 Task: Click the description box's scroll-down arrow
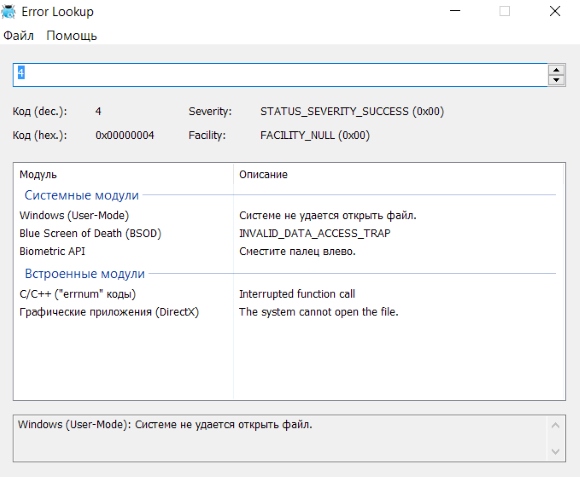tap(555, 451)
